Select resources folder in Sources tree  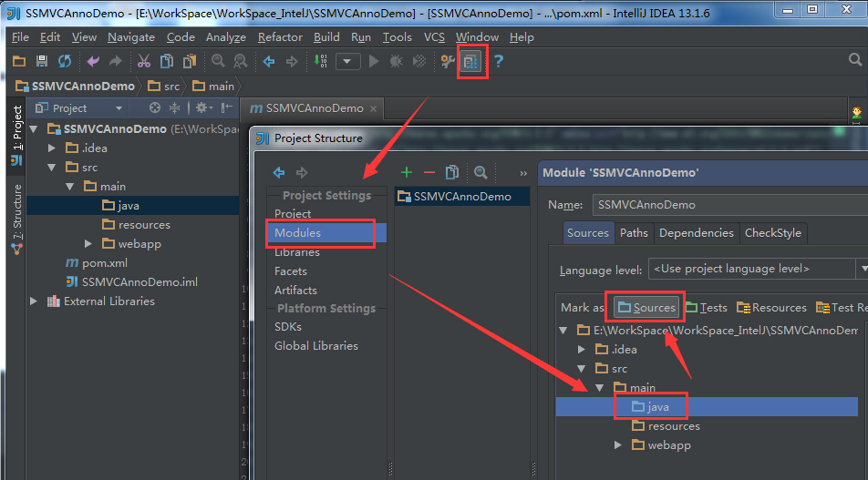[666, 426]
